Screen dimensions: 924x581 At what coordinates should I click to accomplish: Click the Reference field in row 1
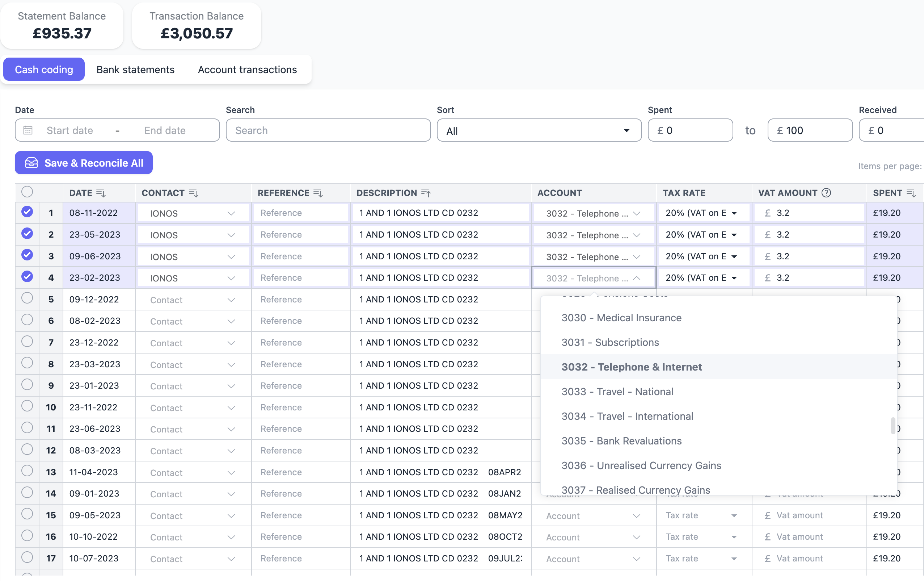[x=300, y=213]
